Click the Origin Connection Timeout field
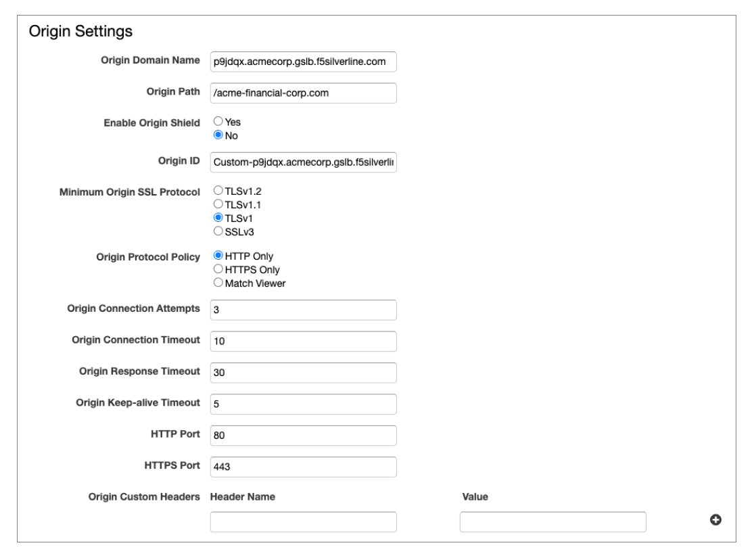756x558 pixels. pos(303,341)
